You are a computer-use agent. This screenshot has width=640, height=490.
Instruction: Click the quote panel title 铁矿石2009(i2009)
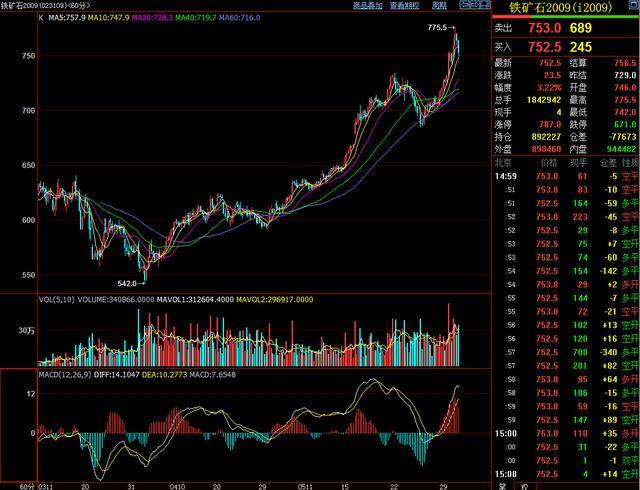tap(561, 8)
